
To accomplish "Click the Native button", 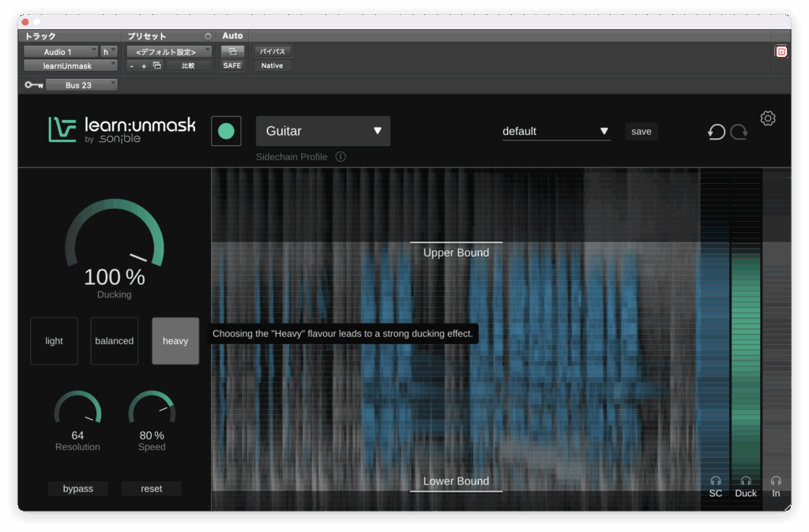I will [x=272, y=66].
